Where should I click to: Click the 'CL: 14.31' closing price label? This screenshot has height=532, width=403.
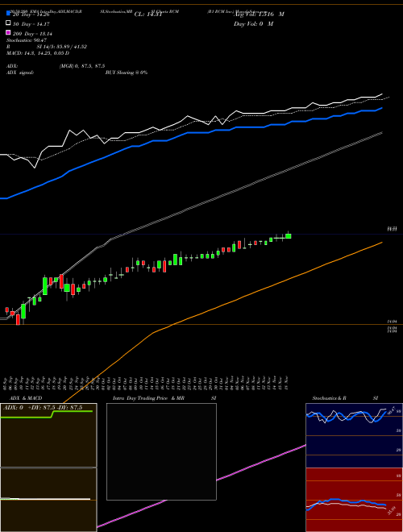pos(148,15)
